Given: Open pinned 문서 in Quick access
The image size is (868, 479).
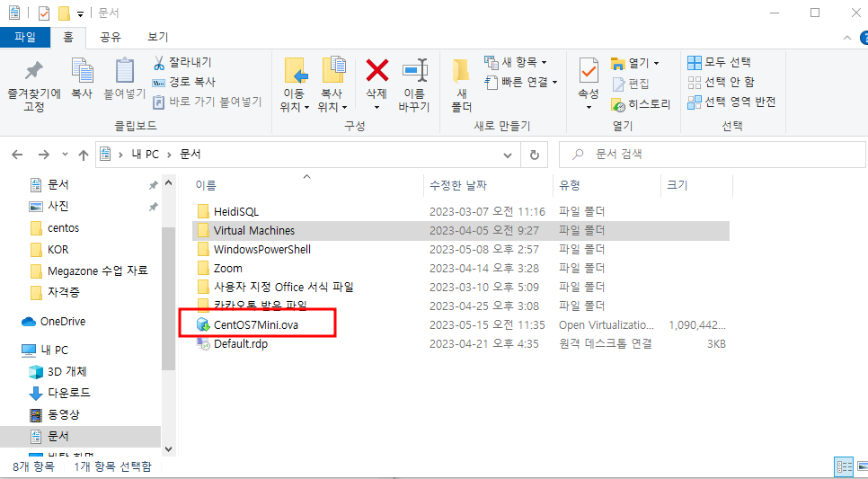Looking at the screenshot, I should [x=58, y=185].
